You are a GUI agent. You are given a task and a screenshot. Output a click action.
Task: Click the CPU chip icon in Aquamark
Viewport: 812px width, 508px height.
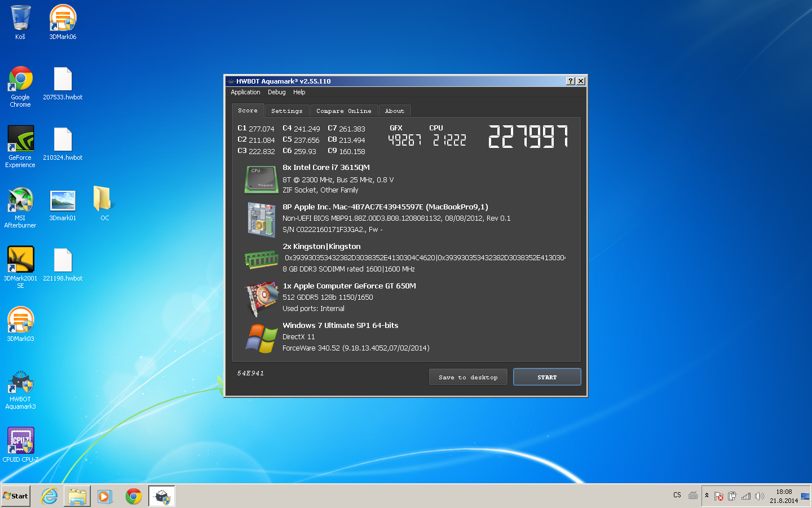pos(261,179)
